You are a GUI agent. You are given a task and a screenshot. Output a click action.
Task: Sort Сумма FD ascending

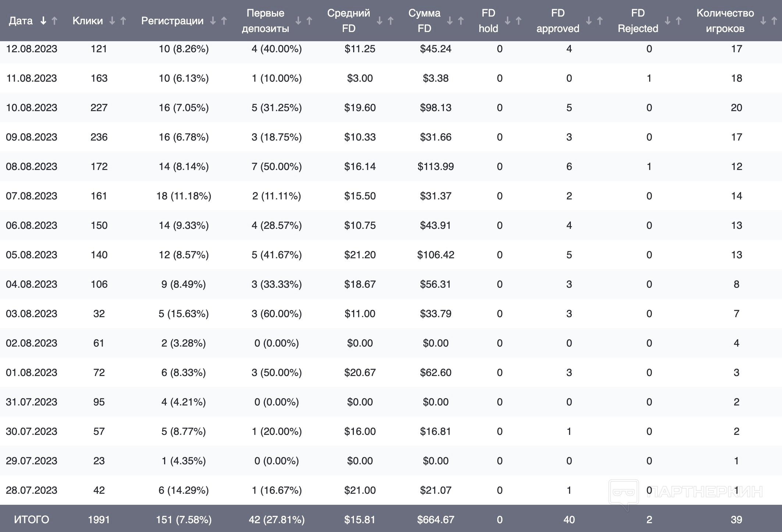click(461, 21)
